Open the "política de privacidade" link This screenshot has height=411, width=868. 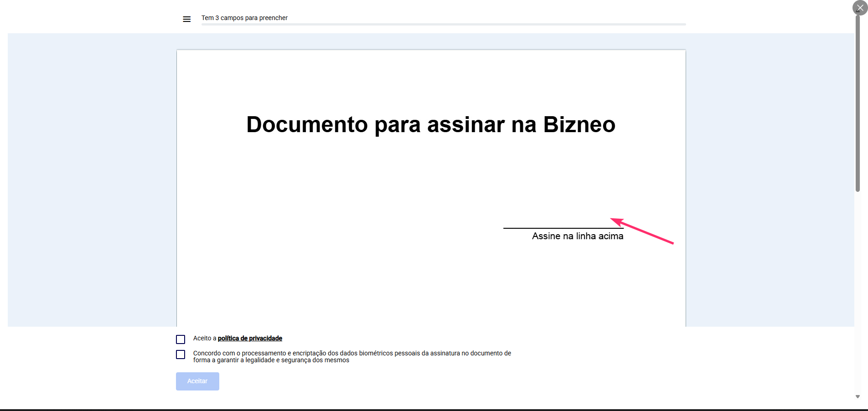point(250,338)
